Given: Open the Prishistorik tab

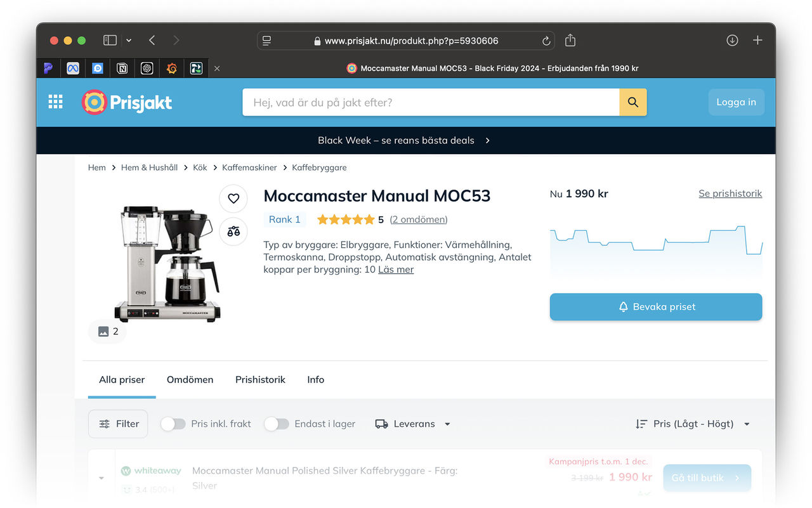Looking at the screenshot, I should coord(260,379).
